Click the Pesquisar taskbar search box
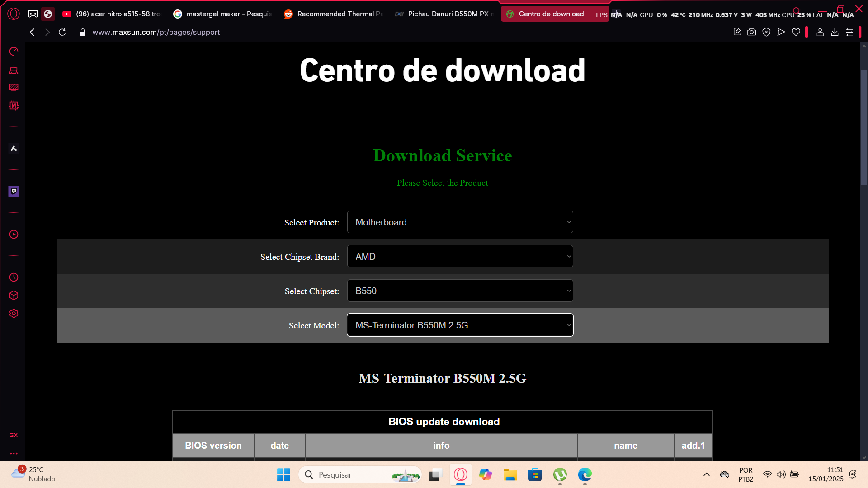The image size is (868, 488). tap(360, 474)
